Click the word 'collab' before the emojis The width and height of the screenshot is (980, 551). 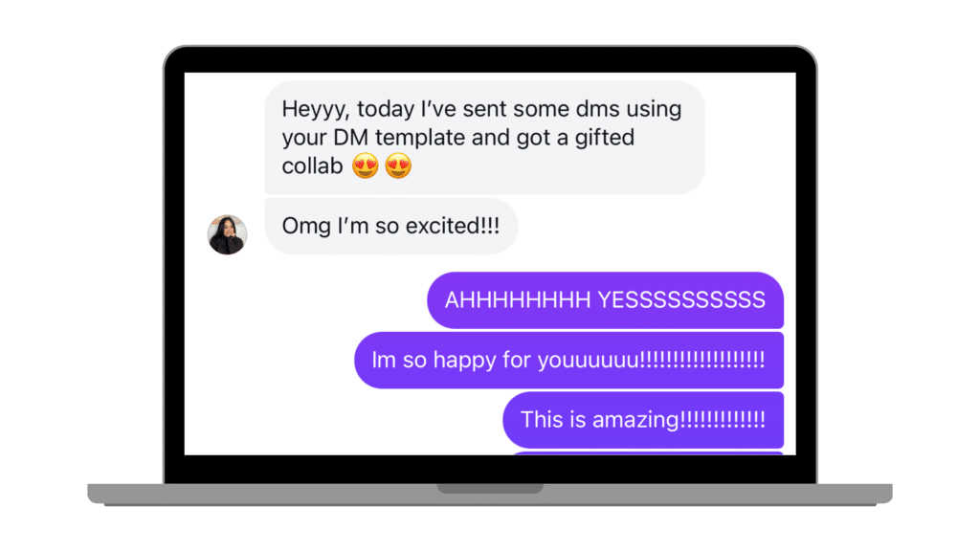(x=313, y=166)
